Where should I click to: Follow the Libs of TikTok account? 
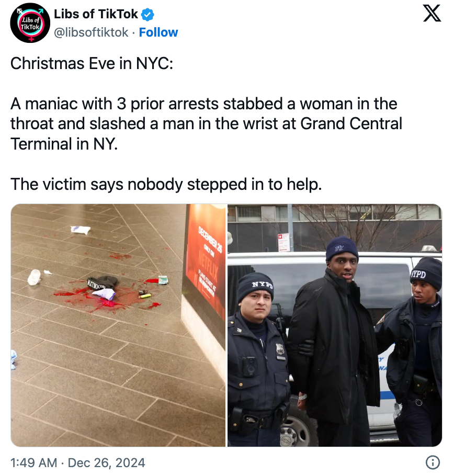[158, 32]
